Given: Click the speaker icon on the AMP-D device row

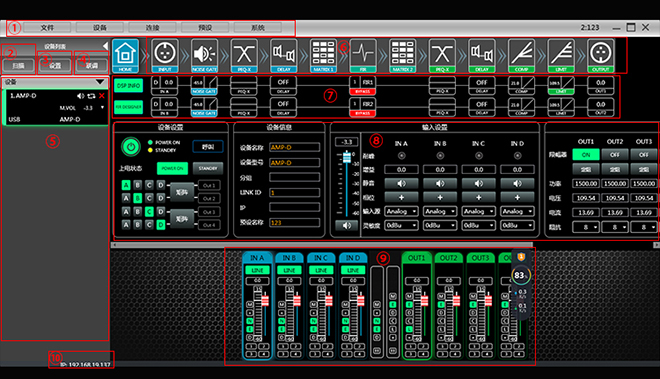Looking at the screenshot, I should (81, 96).
